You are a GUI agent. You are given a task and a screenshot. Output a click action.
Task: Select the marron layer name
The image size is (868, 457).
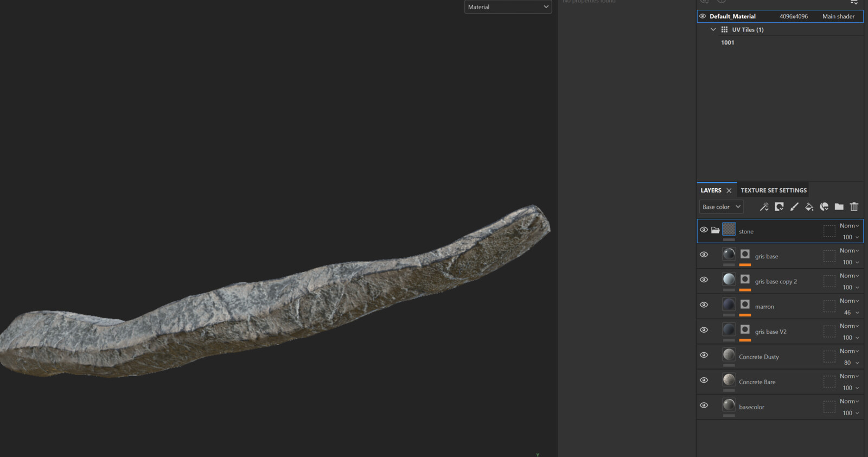click(x=764, y=307)
